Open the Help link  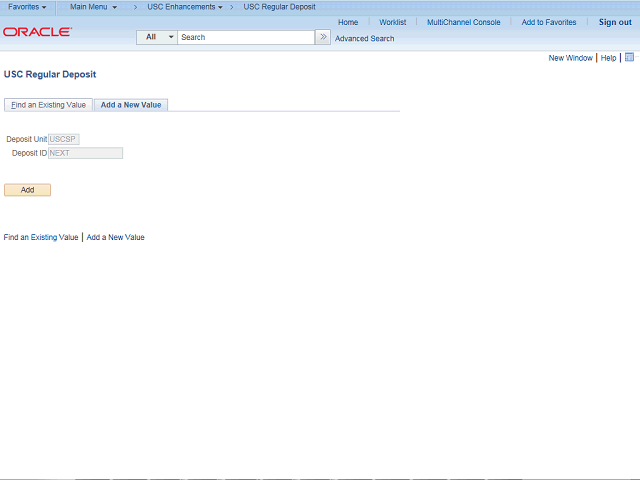(608, 58)
